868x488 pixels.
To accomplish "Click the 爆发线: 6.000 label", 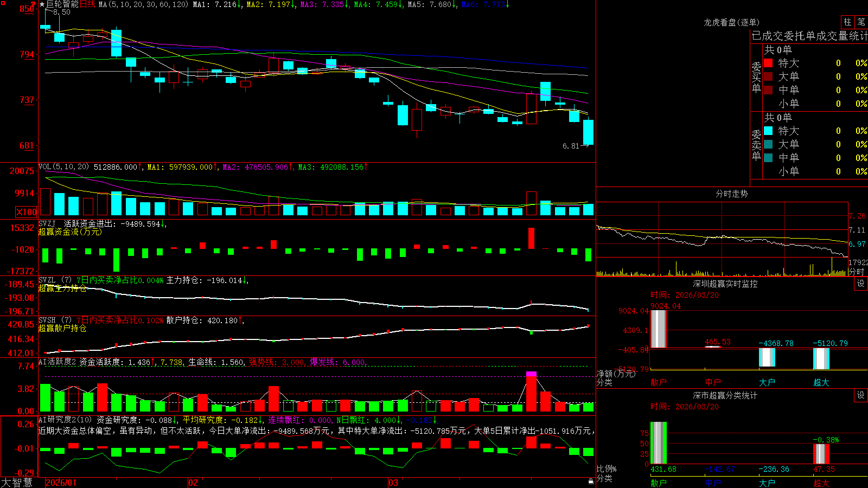I will click(337, 362).
